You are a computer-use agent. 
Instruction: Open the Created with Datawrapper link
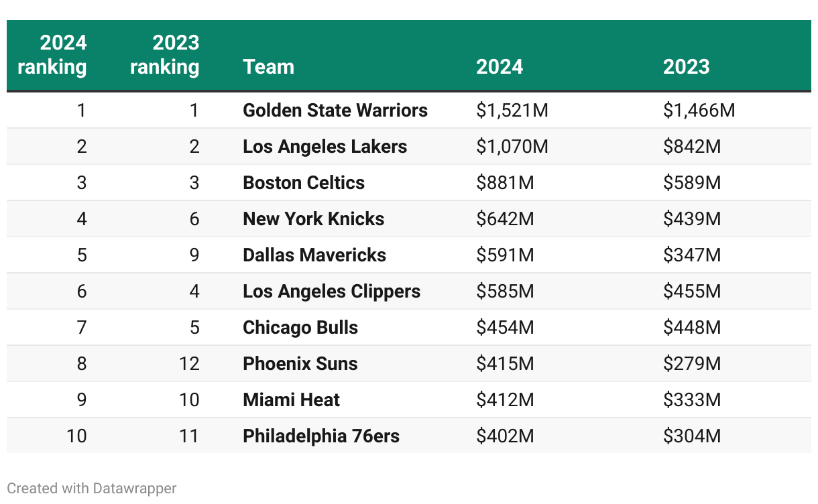coord(92,488)
